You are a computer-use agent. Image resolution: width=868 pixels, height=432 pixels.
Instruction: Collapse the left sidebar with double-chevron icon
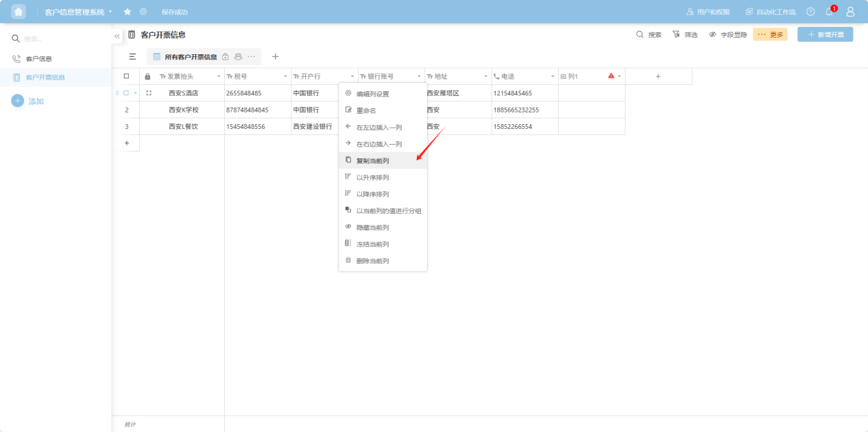click(117, 36)
